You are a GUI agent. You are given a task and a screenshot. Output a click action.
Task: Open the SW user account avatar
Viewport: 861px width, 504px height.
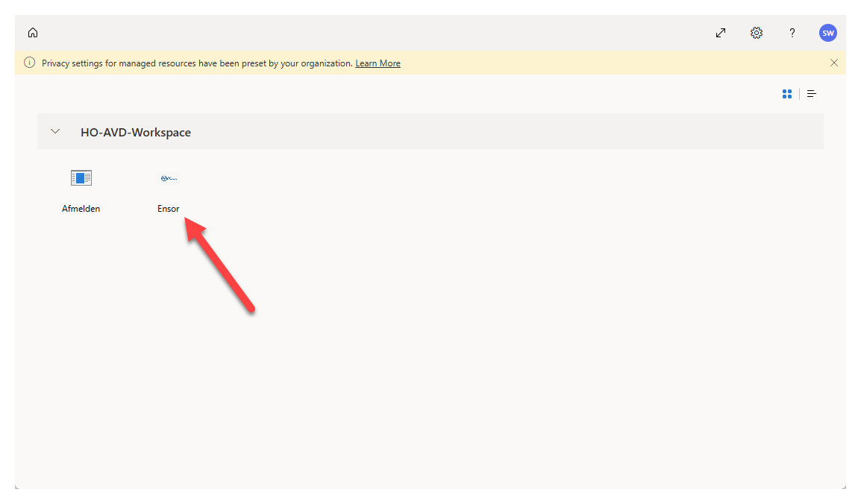[827, 33]
